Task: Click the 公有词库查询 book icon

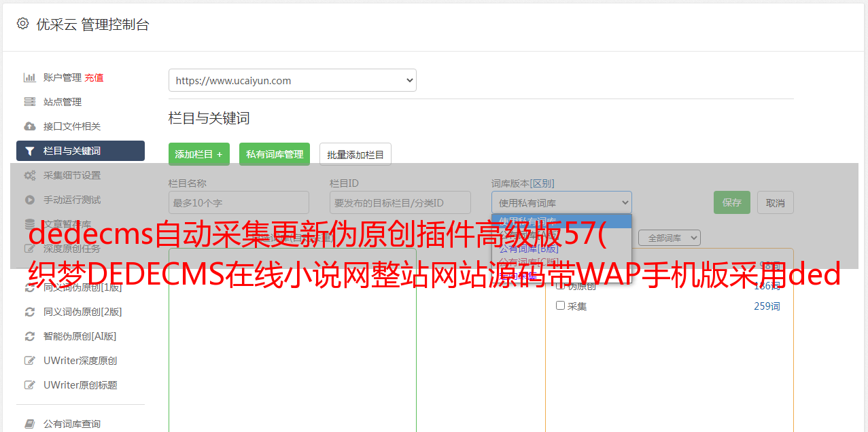Action: (x=29, y=424)
